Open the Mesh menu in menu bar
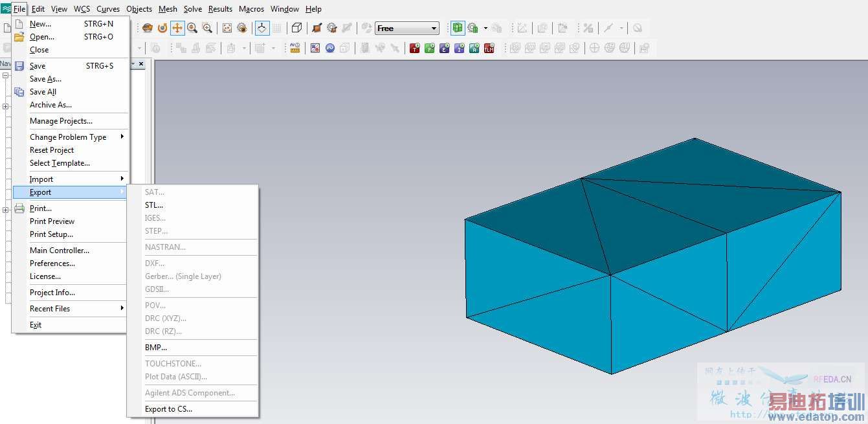 point(168,9)
